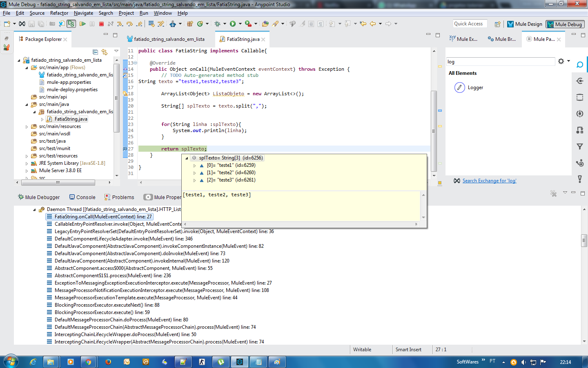588x368 pixels.
Task: Open the Navigate menu
Action: (83, 13)
